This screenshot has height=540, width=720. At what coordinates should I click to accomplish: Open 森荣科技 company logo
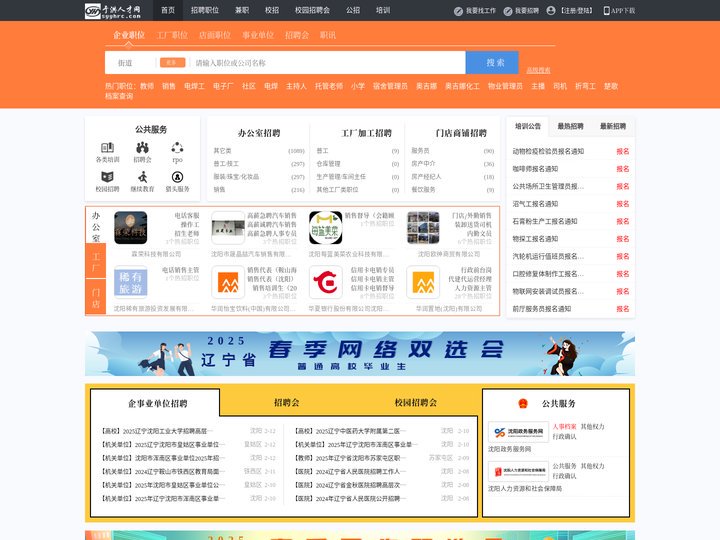[130, 227]
